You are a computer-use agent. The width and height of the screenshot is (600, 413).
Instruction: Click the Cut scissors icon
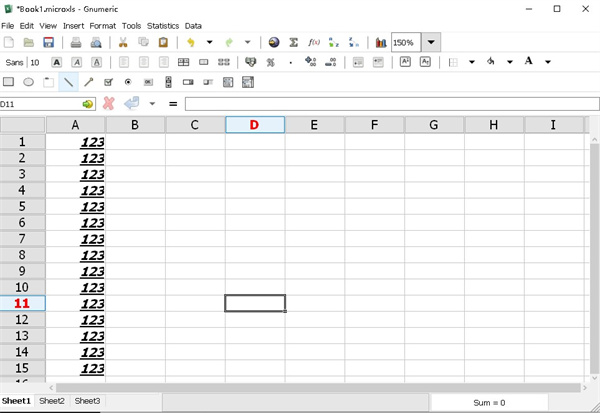click(123, 43)
